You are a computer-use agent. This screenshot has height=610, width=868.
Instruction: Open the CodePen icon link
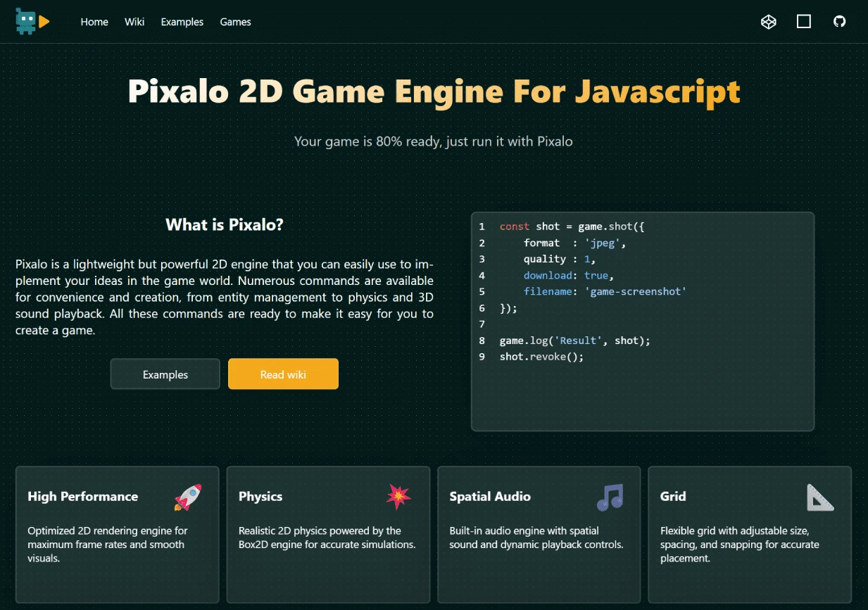(768, 22)
